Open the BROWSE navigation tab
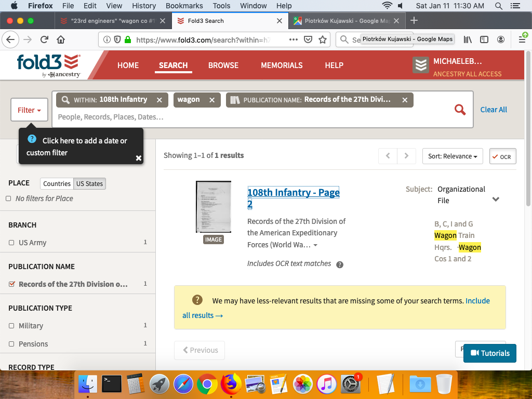 (x=223, y=65)
